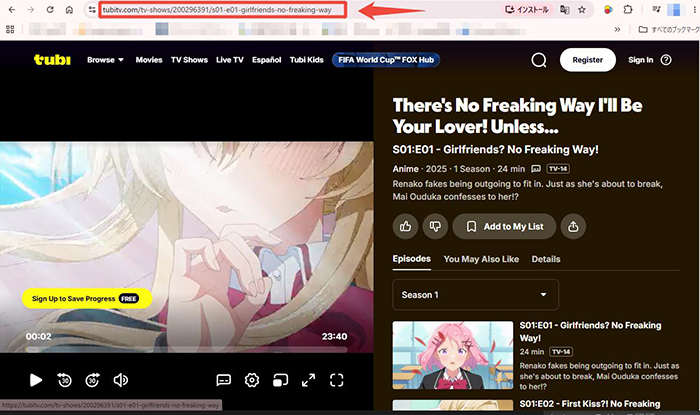Toggle subtitles with the captions icon
Viewport: 700px width, 415px height.
click(x=224, y=380)
